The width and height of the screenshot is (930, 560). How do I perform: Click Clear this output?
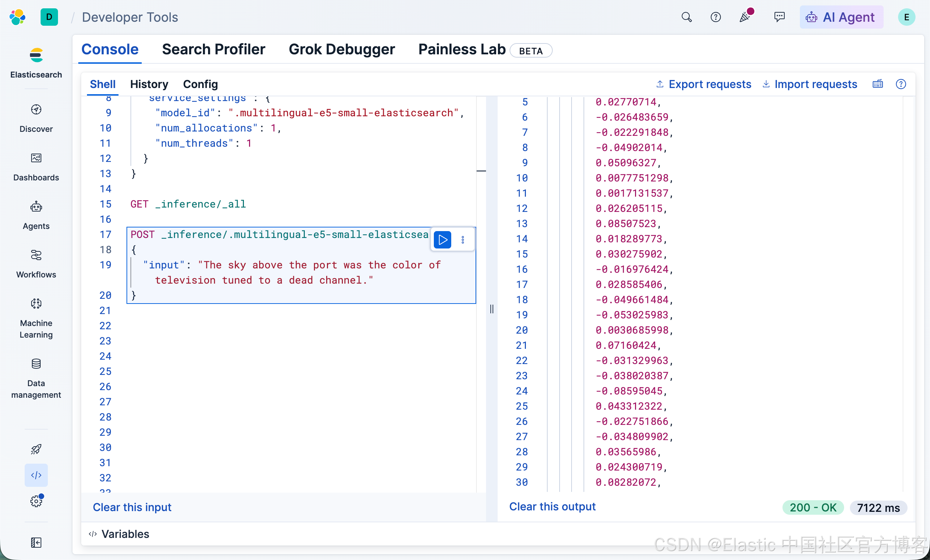[x=552, y=506]
